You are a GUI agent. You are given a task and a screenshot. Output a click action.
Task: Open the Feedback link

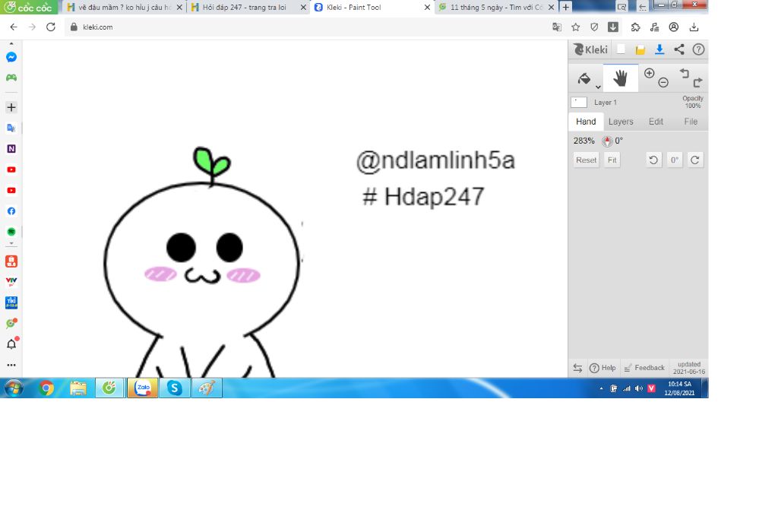tap(644, 368)
